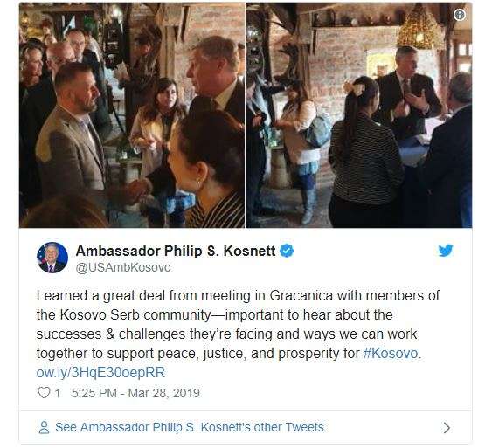Open Ambassador Philip S. Kosnett name link

tap(176, 251)
